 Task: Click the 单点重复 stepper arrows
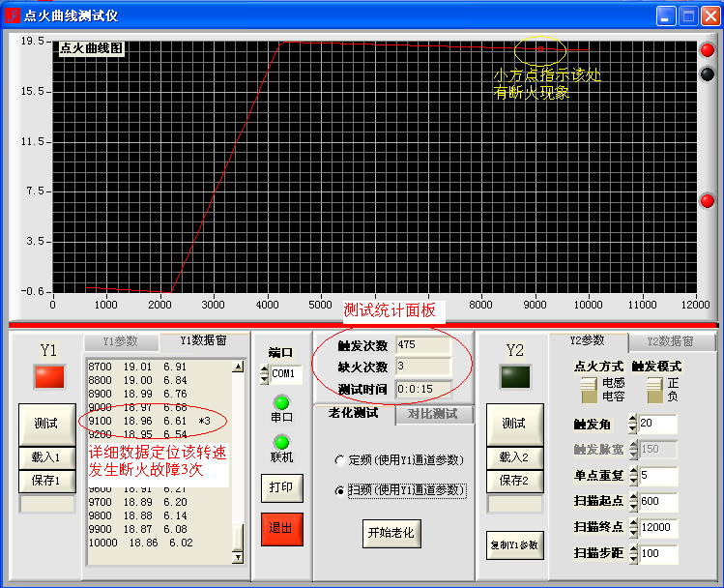[x=633, y=476]
